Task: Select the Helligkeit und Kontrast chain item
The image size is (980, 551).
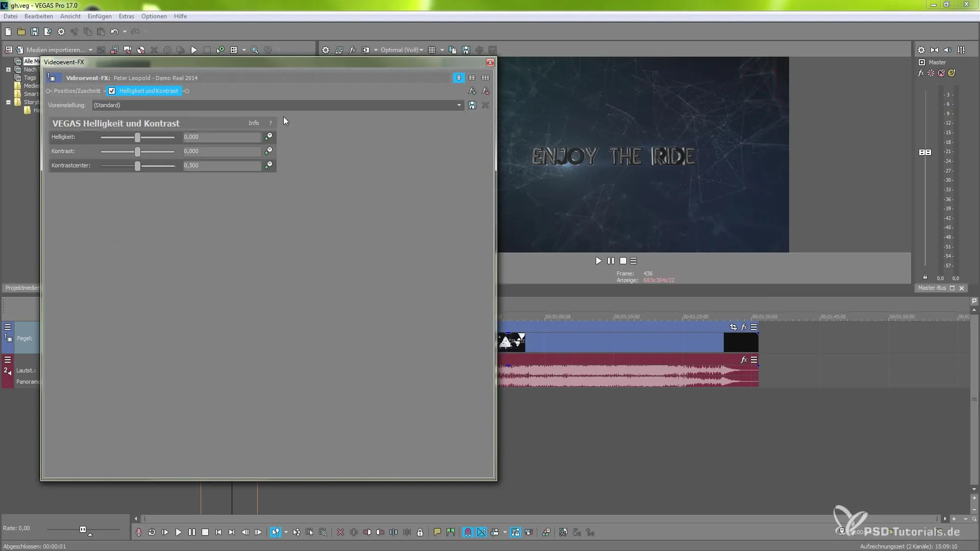Action: click(149, 91)
